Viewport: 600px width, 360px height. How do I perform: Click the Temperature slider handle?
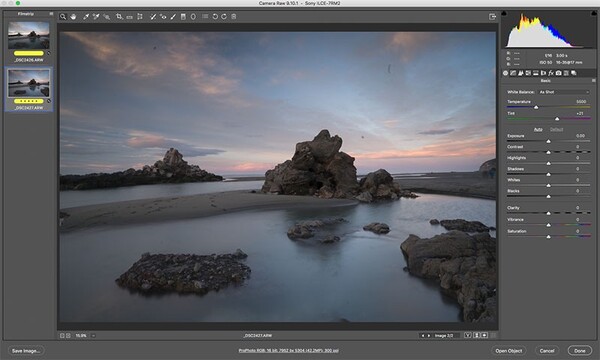coord(536,108)
